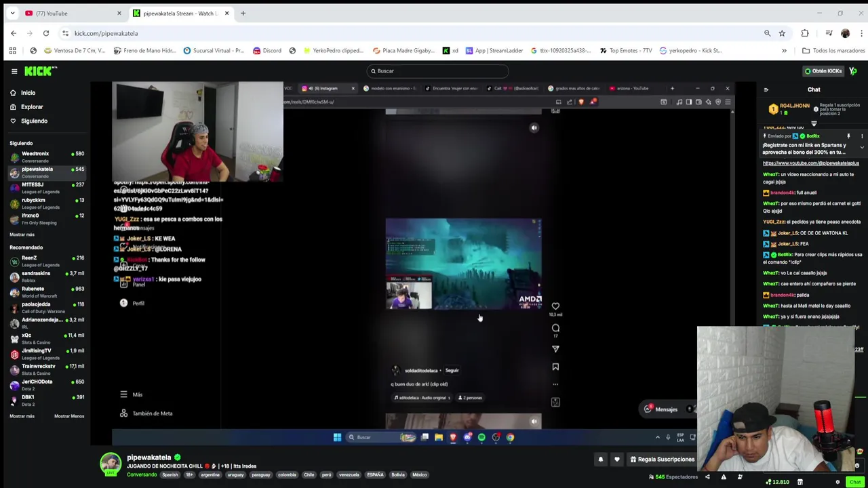Screen dimensions: 868x488
Task: Report the stream via warning icon
Action: pos(724,477)
